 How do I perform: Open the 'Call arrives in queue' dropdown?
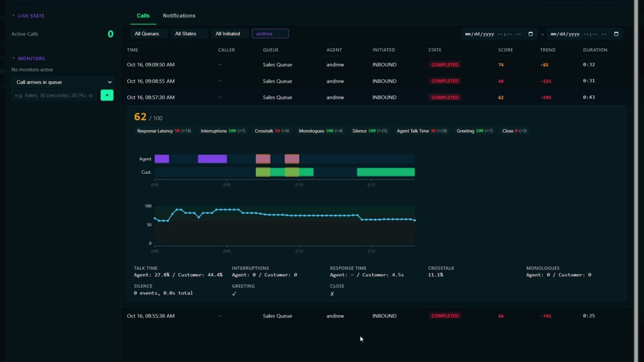pyautogui.click(x=63, y=82)
